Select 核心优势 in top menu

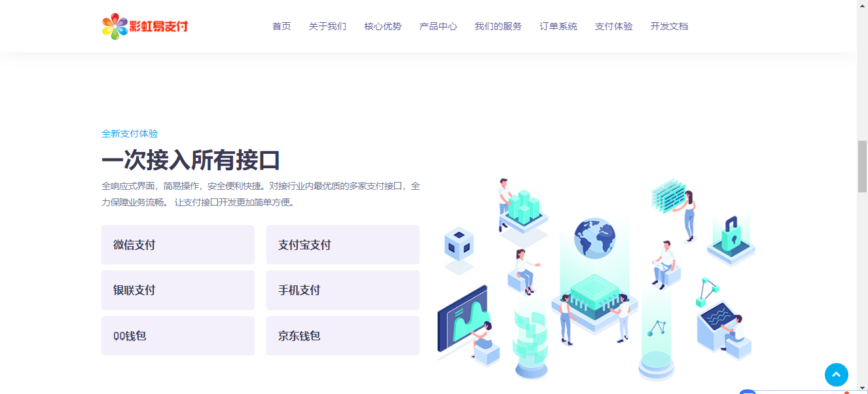383,26
